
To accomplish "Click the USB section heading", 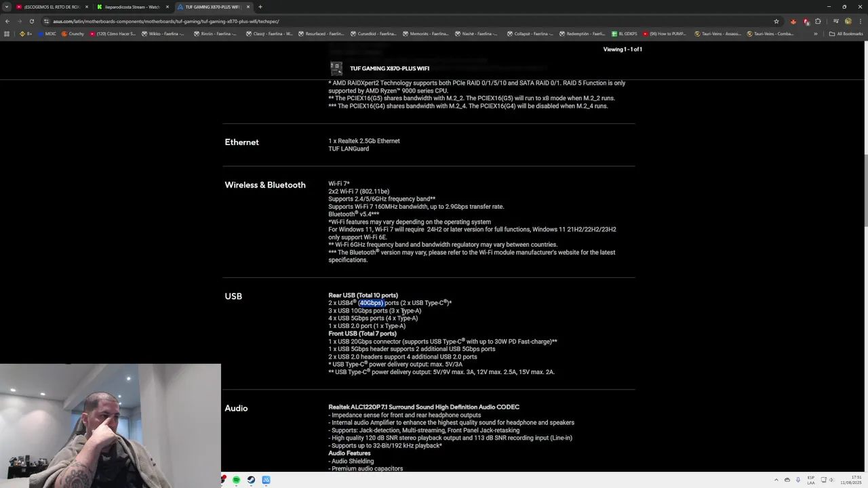I will click(233, 296).
